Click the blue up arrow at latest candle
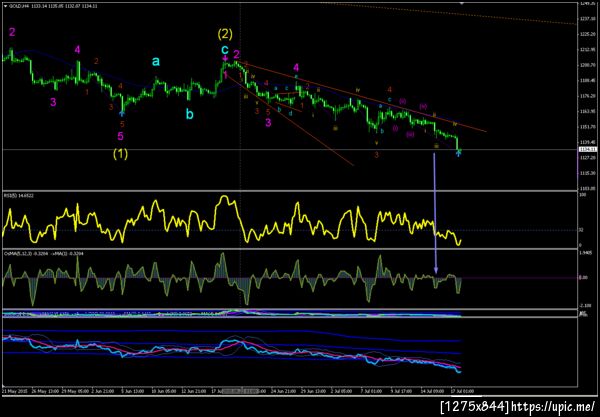This screenshot has height=417, width=600. point(458,153)
